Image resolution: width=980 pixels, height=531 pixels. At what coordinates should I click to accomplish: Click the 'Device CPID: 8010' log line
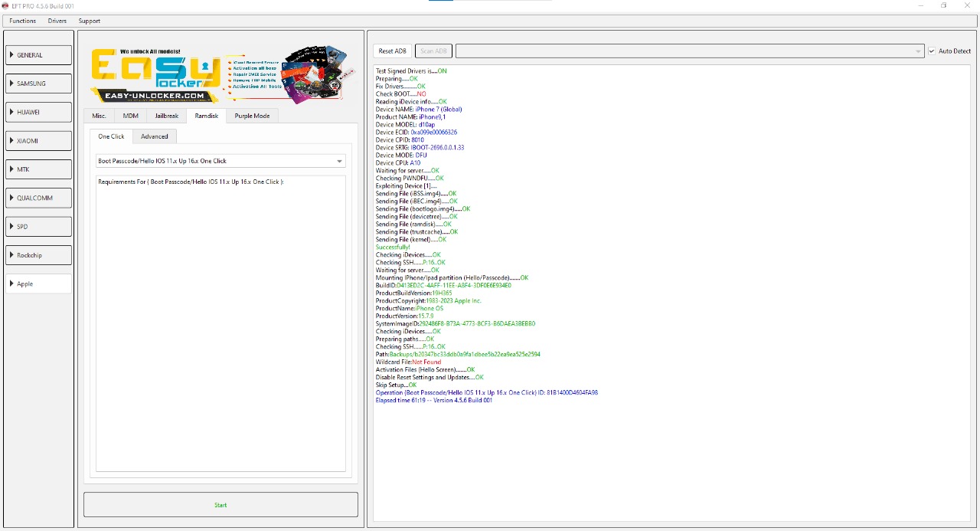(400, 140)
